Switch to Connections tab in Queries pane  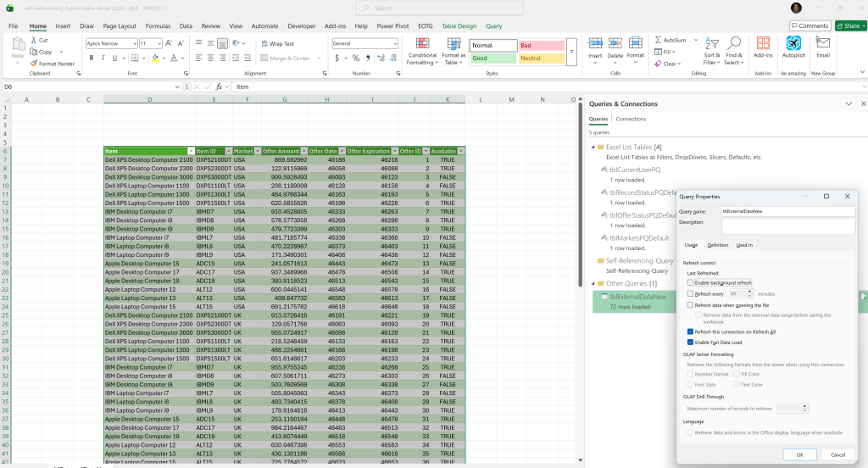coord(631,119)
